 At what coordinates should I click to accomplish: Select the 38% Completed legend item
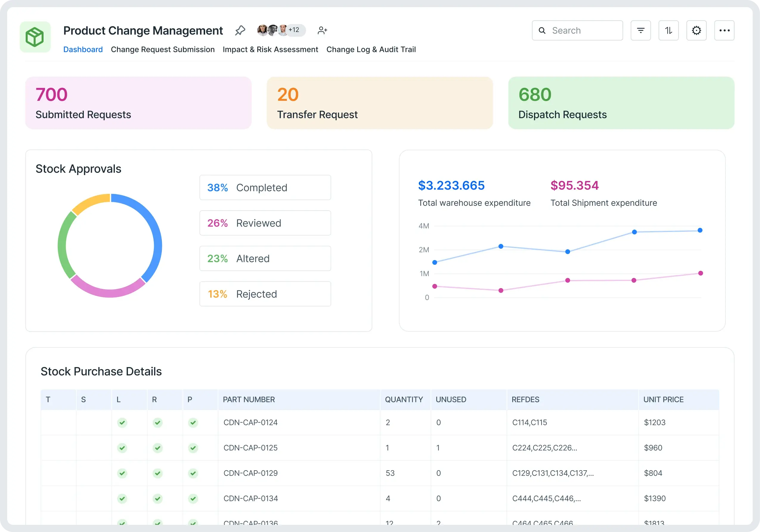click(265, 187)
